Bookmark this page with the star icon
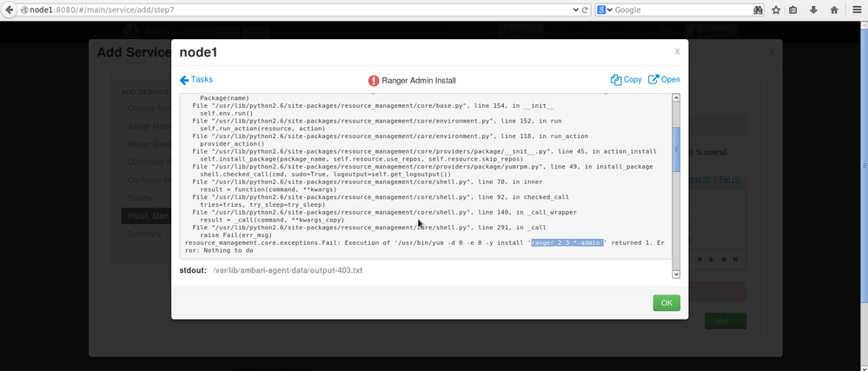The width and height of the screenshot is (868, 371). click(776, 10)
